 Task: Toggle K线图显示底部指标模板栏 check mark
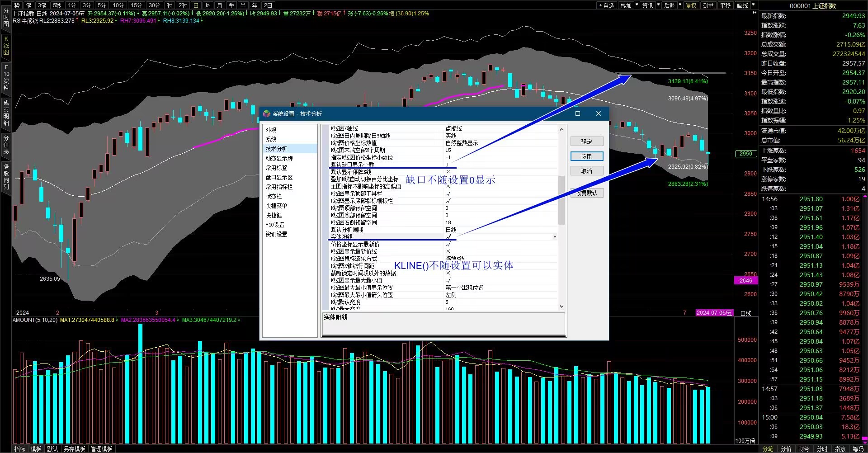pos(448,201)
